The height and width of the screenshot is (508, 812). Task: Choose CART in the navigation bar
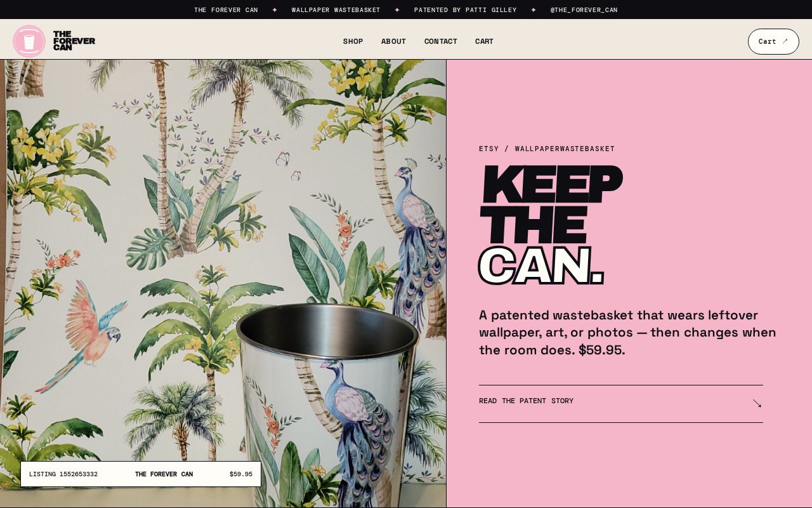click(484, 41)
